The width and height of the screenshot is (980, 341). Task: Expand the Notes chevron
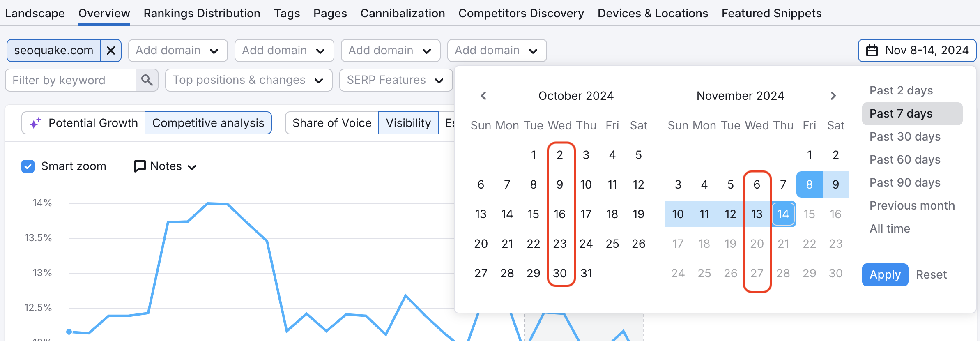(192, 167)
